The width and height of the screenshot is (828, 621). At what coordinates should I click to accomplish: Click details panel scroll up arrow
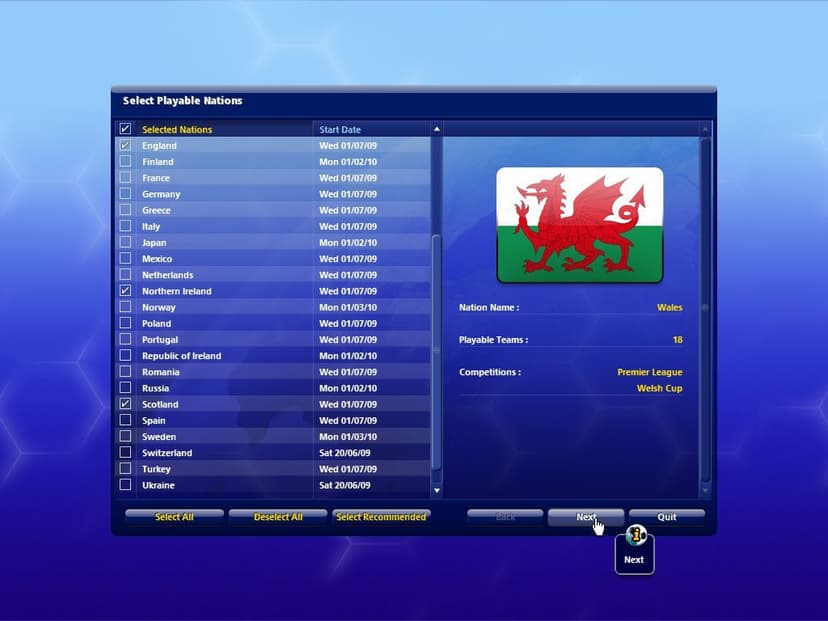(705, 129)
